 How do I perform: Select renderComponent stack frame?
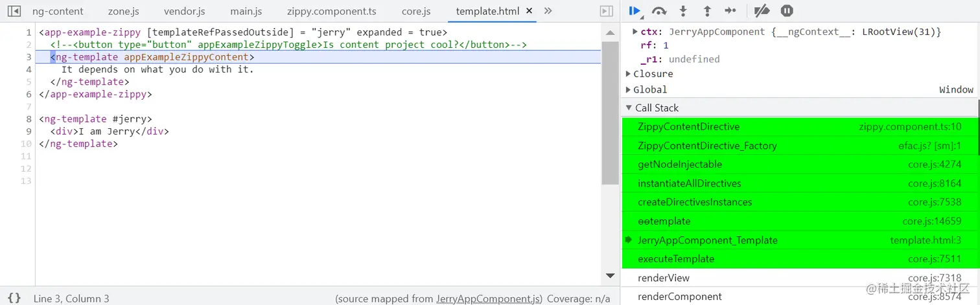pos(800,297)
